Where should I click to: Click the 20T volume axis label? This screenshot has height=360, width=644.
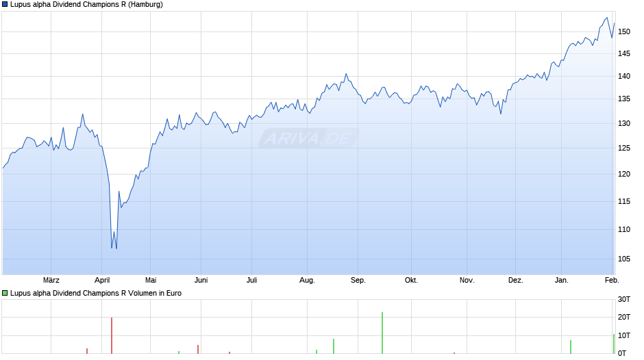tap(624, 317)
